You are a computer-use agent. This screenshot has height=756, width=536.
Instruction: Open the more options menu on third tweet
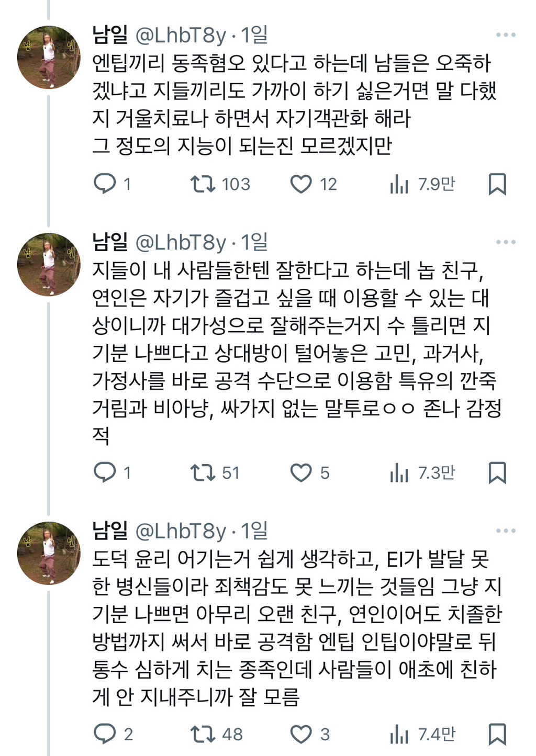click(506, 531)
